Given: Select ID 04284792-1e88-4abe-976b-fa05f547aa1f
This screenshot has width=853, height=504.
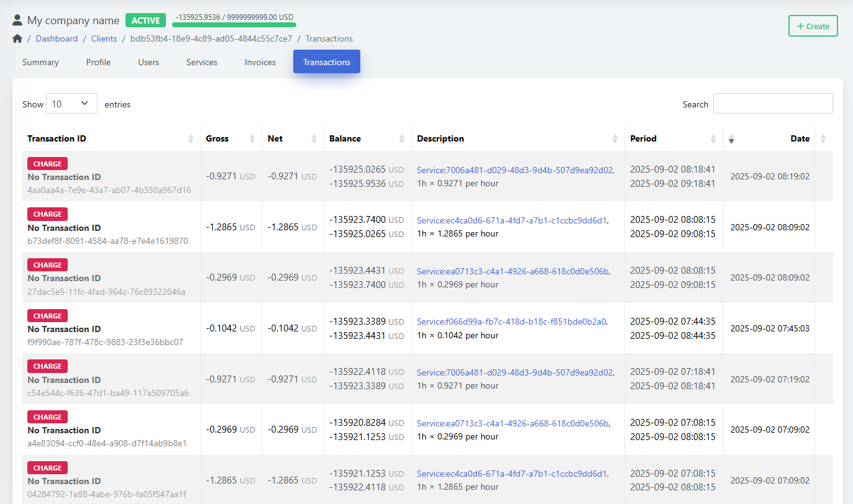Looking at the screenshot, I should pyautogui.click(x=107, y=495).
